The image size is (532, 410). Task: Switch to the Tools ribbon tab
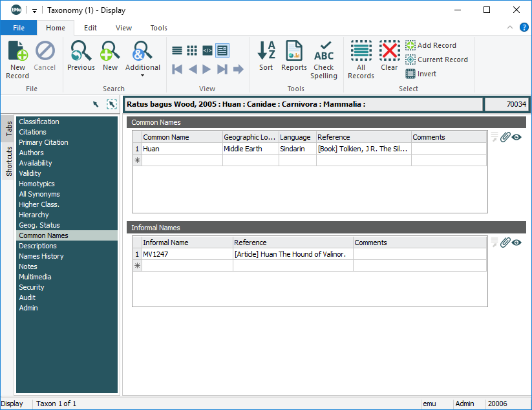tap(158, 28)
